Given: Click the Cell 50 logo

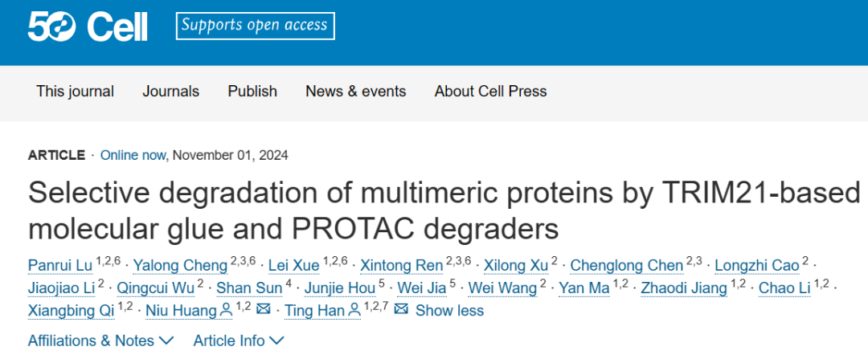Looking at the screenshot, I should tap(88, 27).
